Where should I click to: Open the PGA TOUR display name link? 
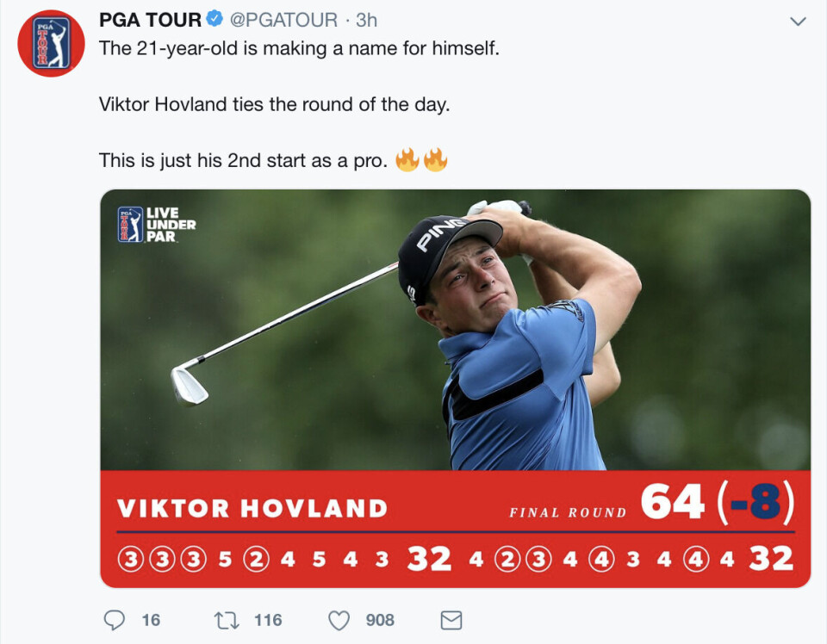pyautogui.click(x=150, y=20)
